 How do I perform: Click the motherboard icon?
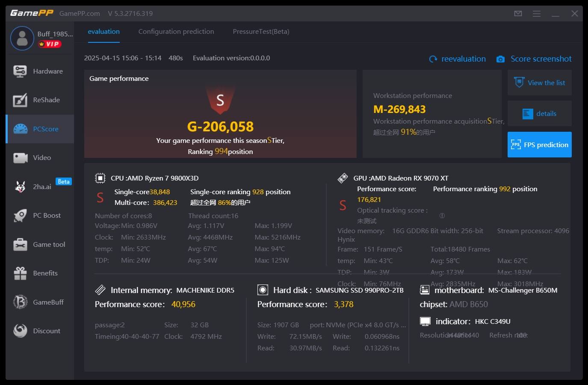[x=425, y=290]
